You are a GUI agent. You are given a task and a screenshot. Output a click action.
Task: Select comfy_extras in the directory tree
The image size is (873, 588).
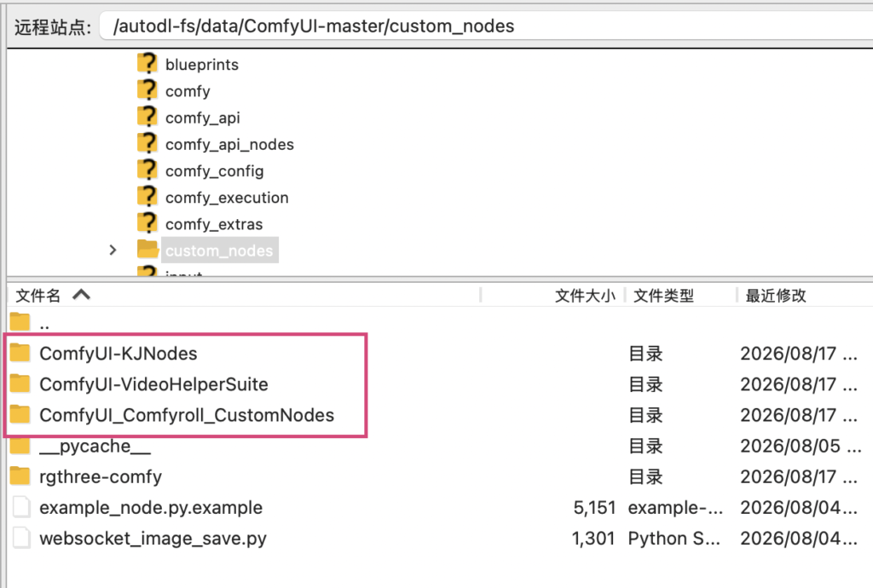click(x=214, y=224)
